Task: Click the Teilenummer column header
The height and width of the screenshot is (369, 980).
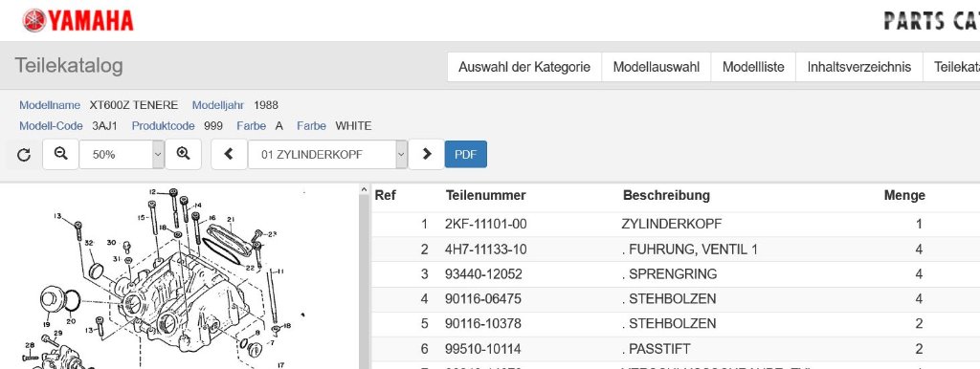Action: [485, 195]
